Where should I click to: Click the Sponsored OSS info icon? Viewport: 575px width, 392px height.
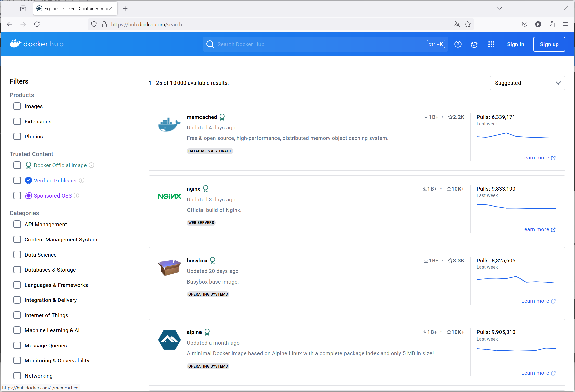coord(76,195)
